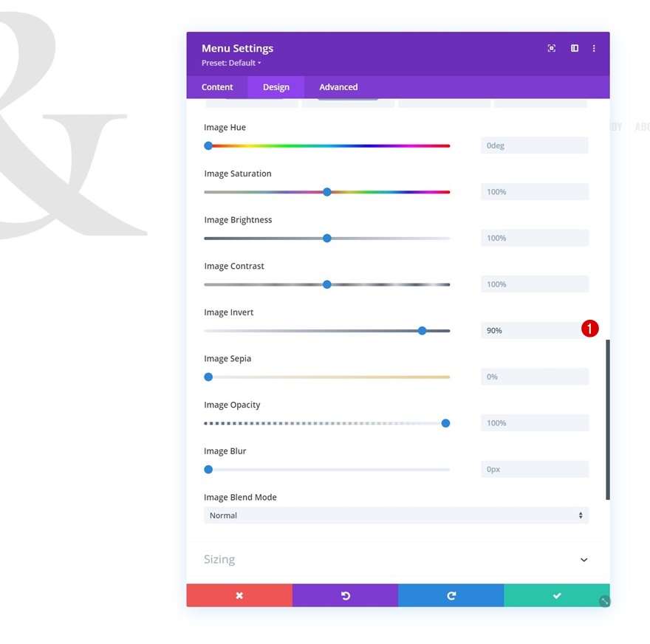Undo the last change with purple arrow

point(346,595)
